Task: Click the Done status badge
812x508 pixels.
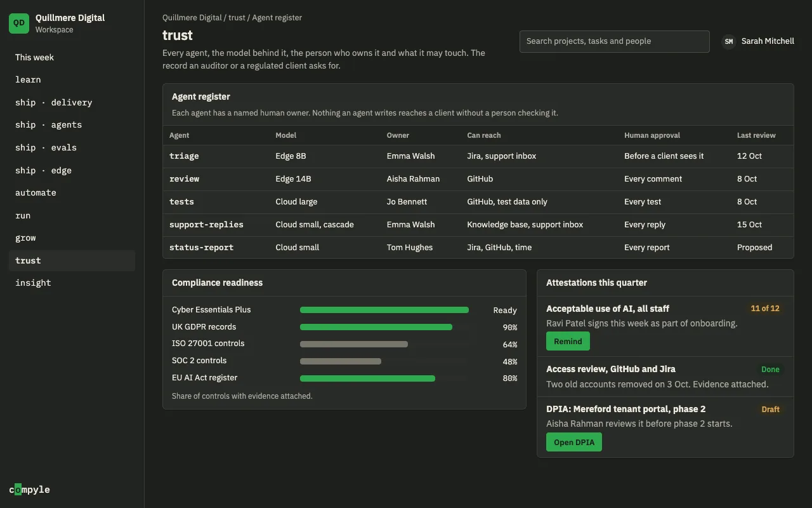Action: (x=770, y=370)
